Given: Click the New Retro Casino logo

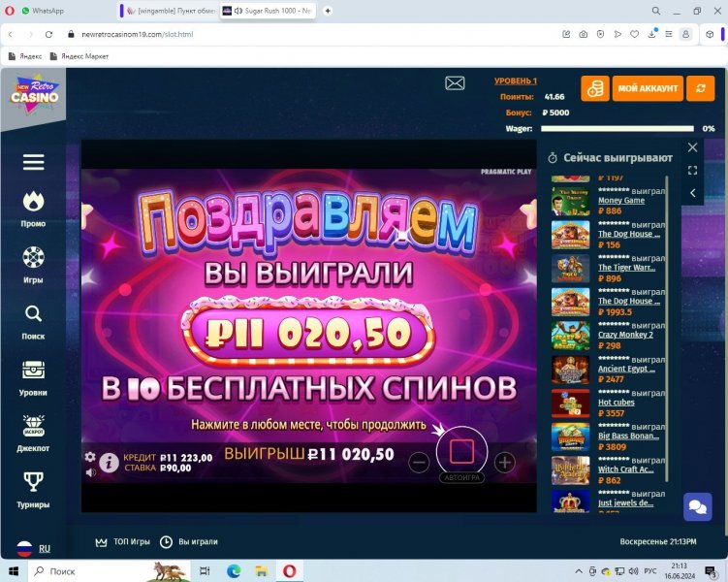Looking at the screenshot, I should [x=34, y=94].
